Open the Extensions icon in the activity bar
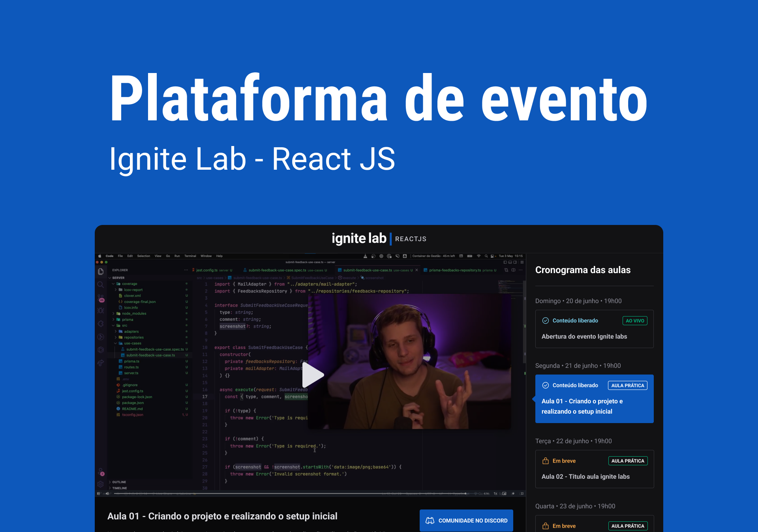The image size is (758, 532). click(x=101, y=324)
